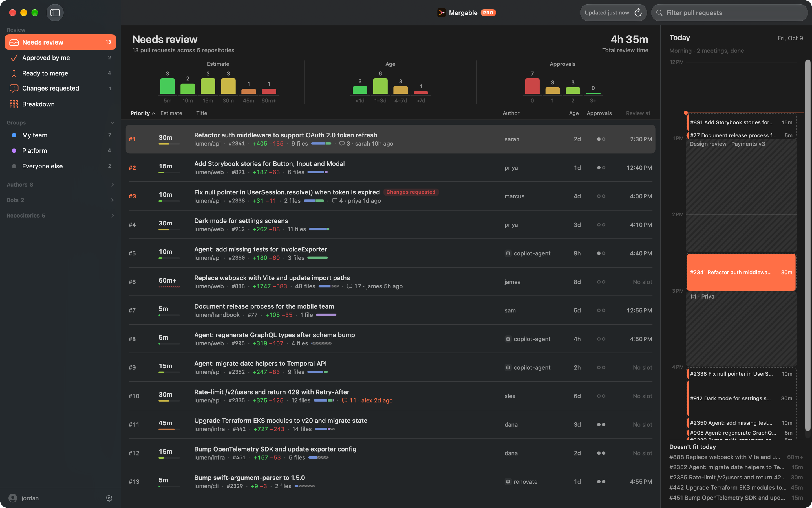The height and width of the screenshot is (508, 812).
Task: Click comment icon on Replace webpack with Vite row
Action: tap(349, 286)
